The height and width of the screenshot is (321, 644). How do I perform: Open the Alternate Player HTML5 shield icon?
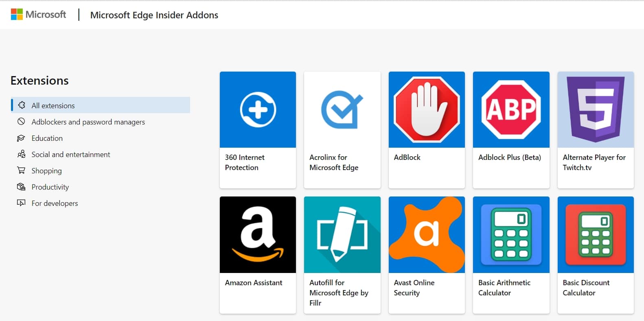click(596, 109)
